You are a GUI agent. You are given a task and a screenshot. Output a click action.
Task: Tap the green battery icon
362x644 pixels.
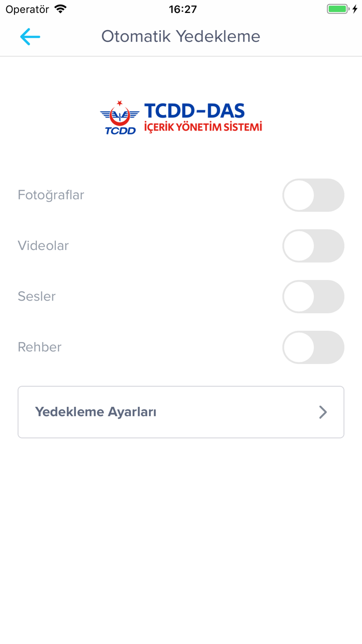tap(338, 9)
